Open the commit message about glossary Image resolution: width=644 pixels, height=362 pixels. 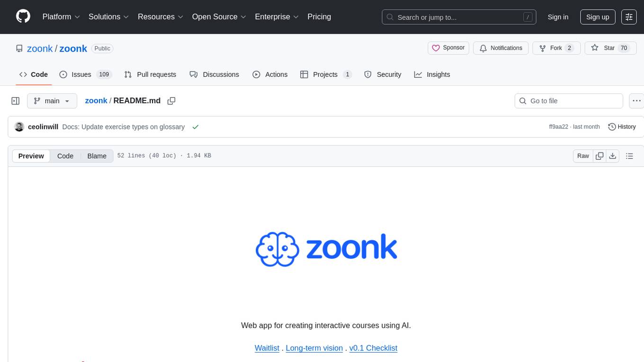pyautogui.click(x=124, y=127)
